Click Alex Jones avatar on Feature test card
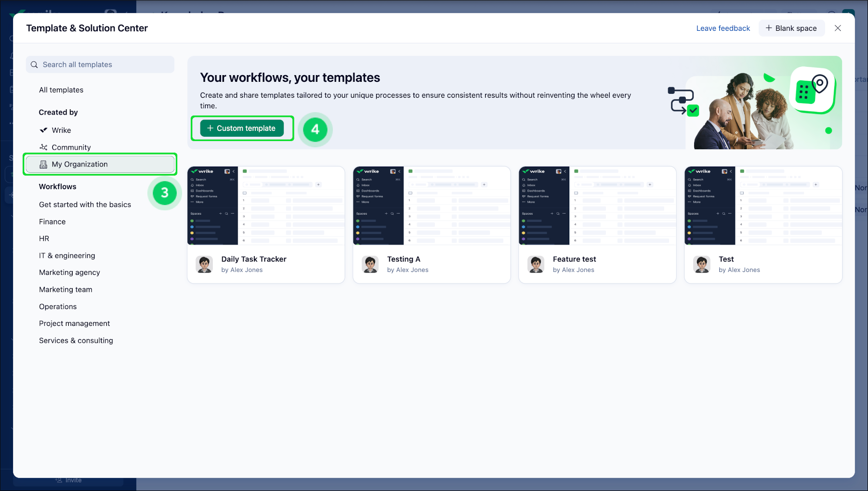This screenshot has height=491, width=868. tap(536, 264)
